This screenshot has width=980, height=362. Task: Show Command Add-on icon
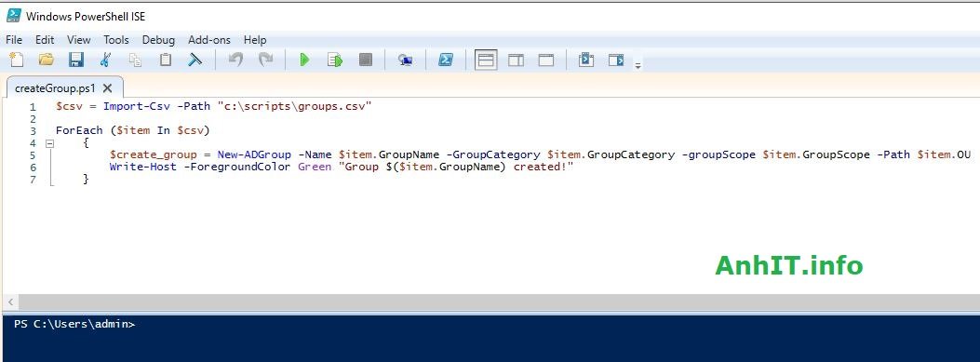point(616,60)
